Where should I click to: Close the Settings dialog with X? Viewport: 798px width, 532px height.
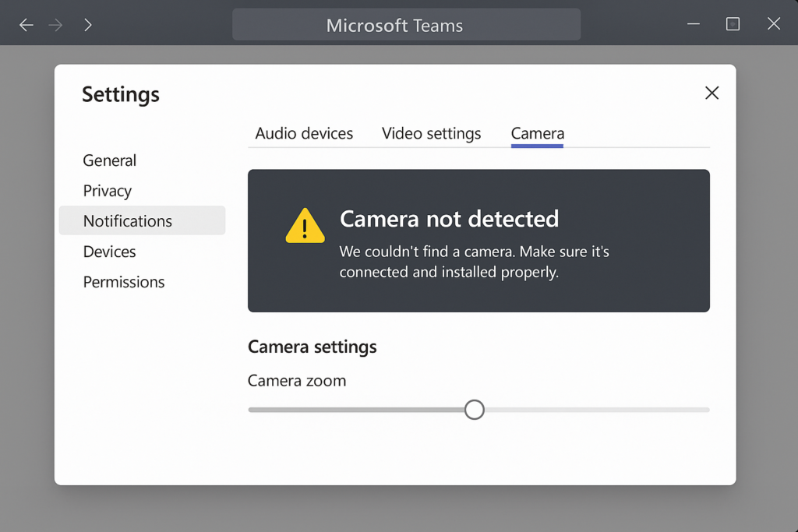tap(711, 93)
